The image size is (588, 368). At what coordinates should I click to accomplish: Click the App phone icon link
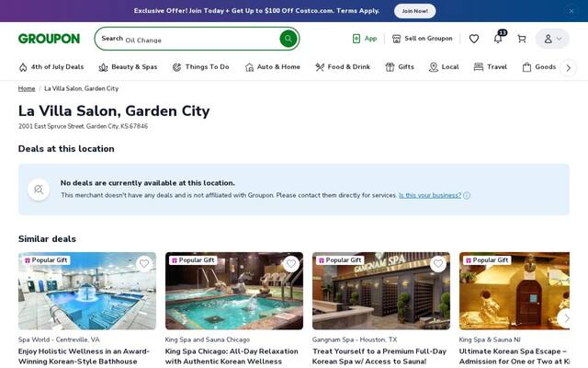[365, 39]
